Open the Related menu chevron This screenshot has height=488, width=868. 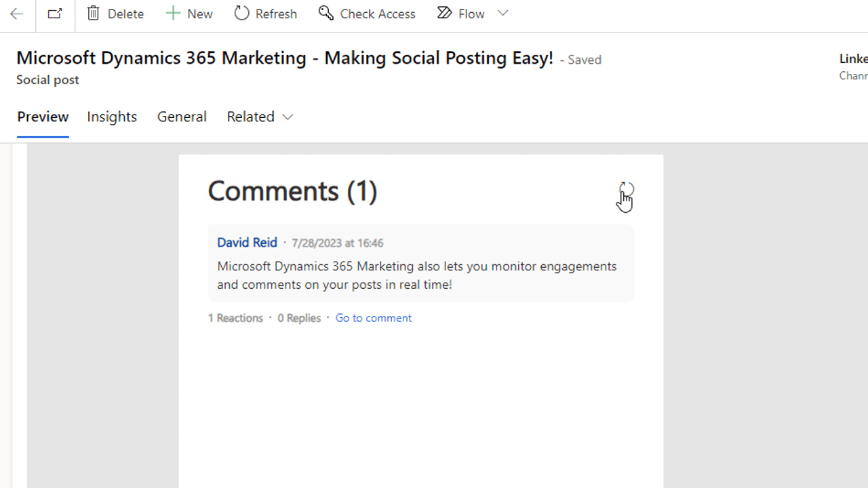pos(288,117)
